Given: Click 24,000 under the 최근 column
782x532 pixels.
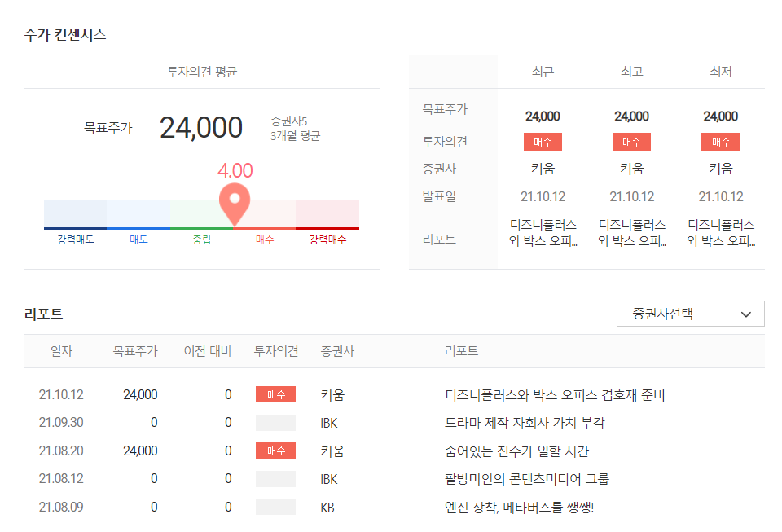Looking at the screenshot, I should coord(543,117).
